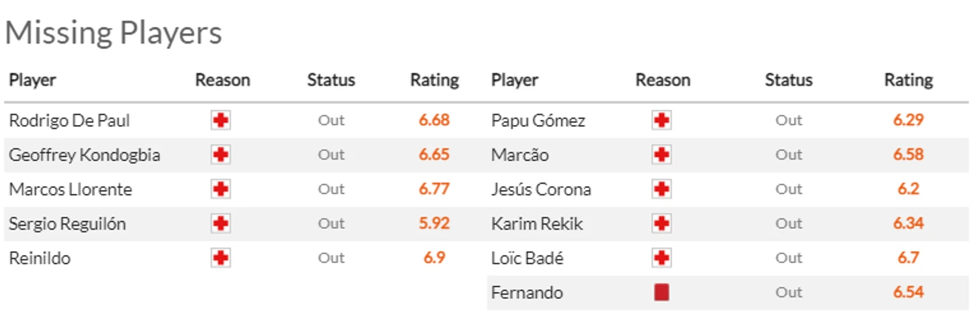Click Papu Gómez's injury cross icon
Image resolution: width=980 pixels, height=333 pixels.
[x=662, y=121]
